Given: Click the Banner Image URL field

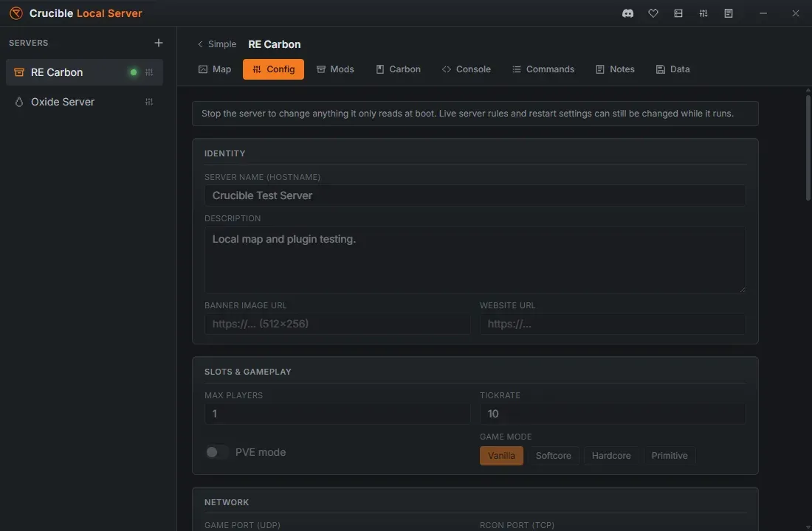Looking at the screenshot, I should (x=337, y=324).
